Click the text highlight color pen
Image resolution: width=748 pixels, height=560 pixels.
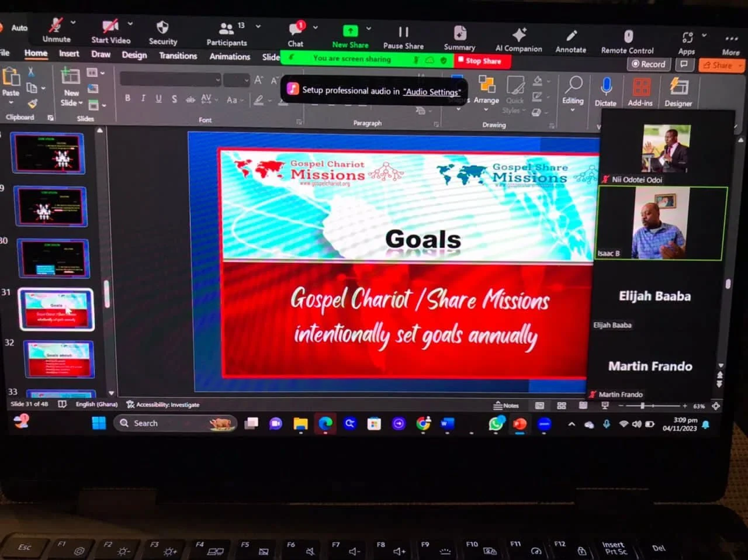click(258, 101)
